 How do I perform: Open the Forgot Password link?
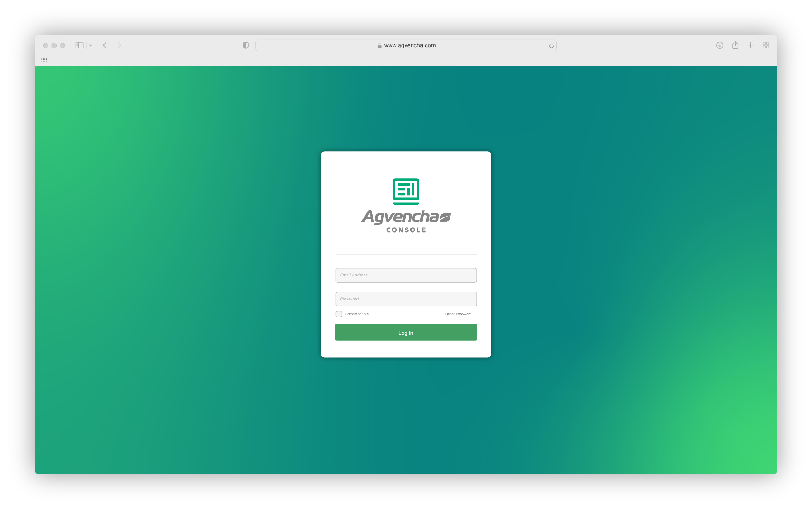coord(458,314)
